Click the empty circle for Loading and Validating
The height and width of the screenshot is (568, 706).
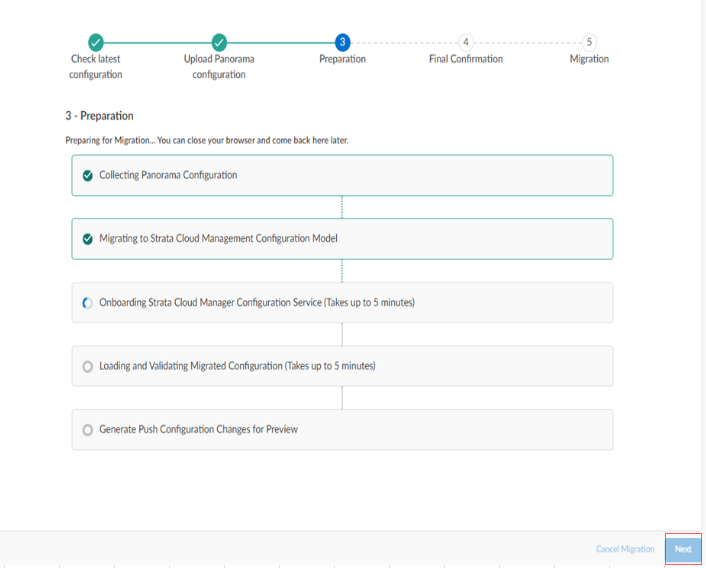click(x=88, y=366)
